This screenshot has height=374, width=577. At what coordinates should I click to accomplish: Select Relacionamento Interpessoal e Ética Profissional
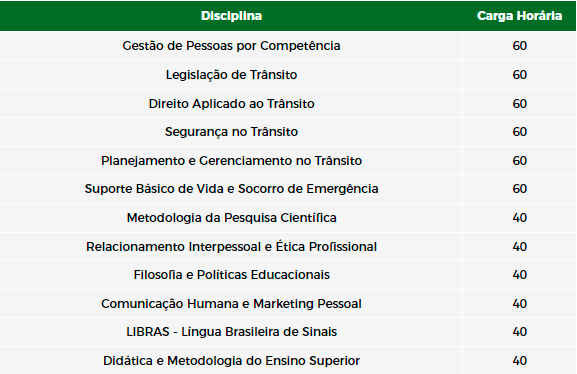(231, 247)
